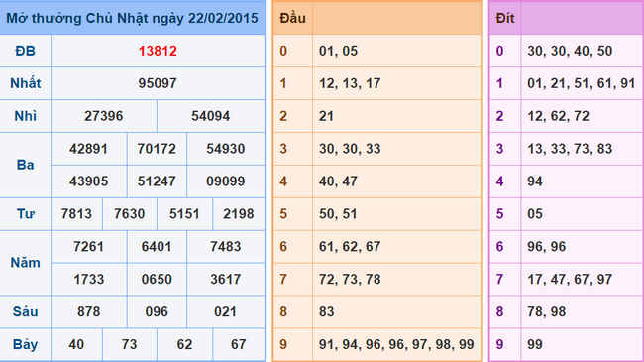Click the third prize number 70172
The width and height of the screenshot is (644, 362).
pyautogui.click(x=157, y=149)
